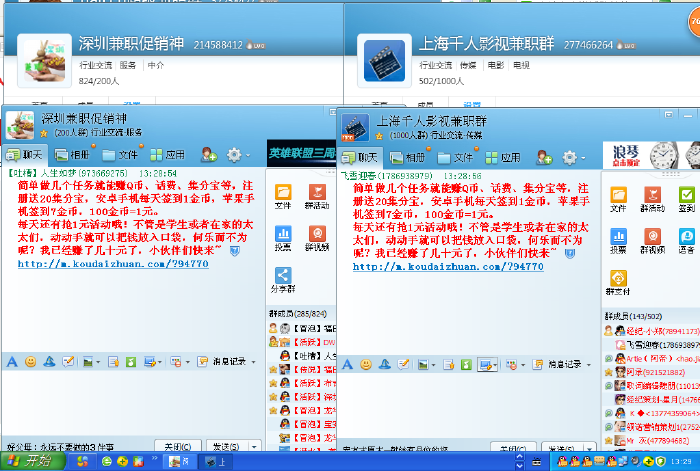Viewport: 700px width, 471px height.
Task: Click the font A icon in the 上海千人影视兼职群 chat toolbar
Action: [x=347, y=365]
